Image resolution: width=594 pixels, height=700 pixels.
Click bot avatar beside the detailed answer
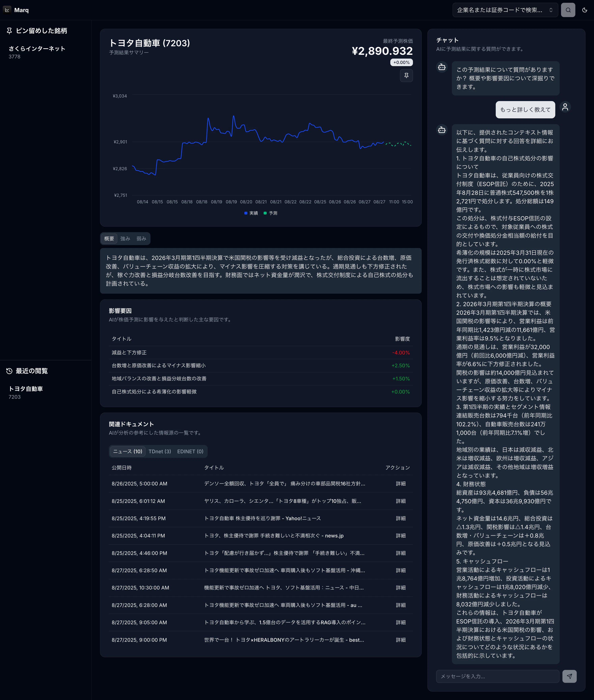[x=442, y=130]
